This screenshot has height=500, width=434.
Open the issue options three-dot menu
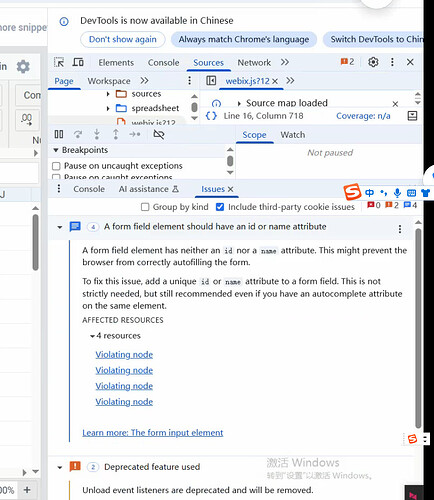400,229
